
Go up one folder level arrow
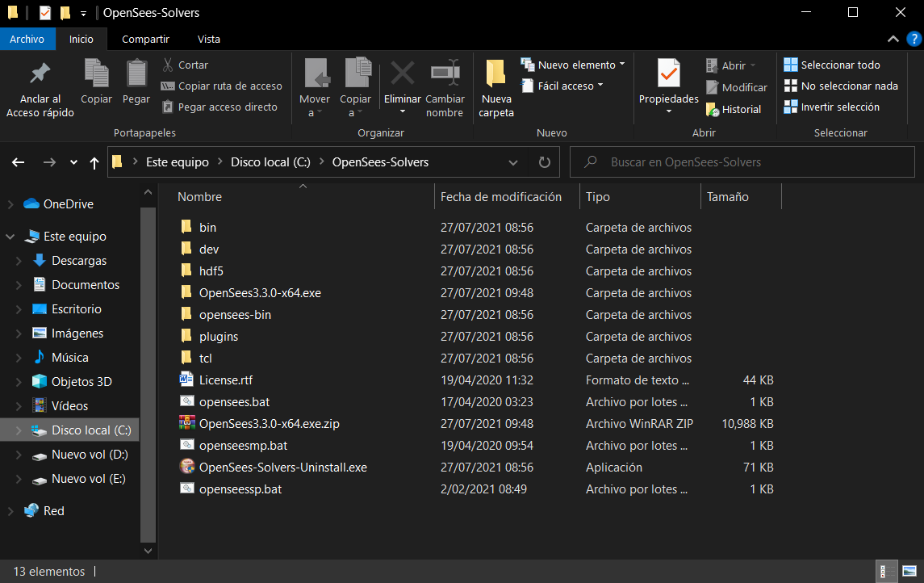pos(94,162)
